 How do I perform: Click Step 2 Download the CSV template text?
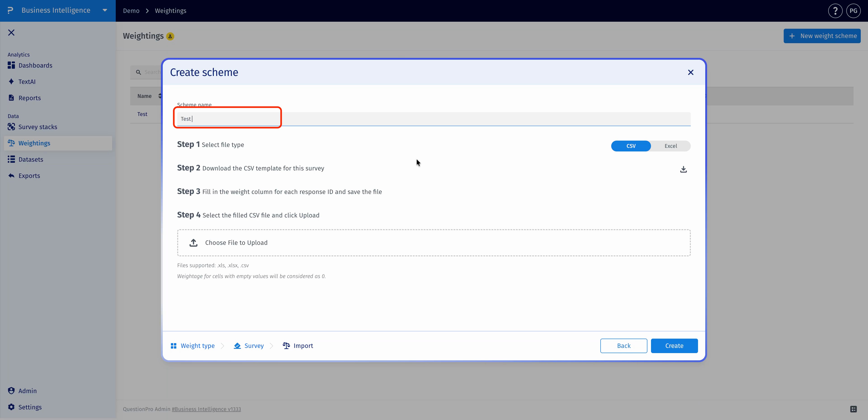(x=250, y=168)
